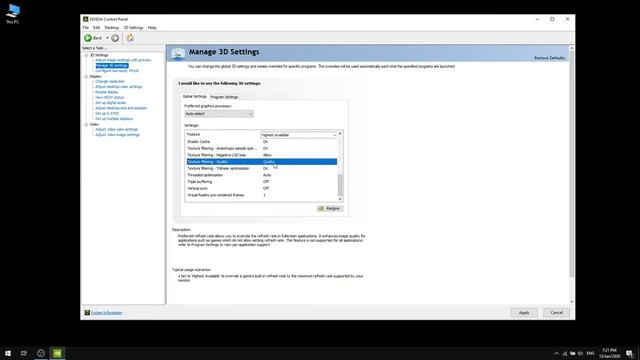Open Adjust image settings with preview
Screen dimensions: 640x360
coord(123,60)
